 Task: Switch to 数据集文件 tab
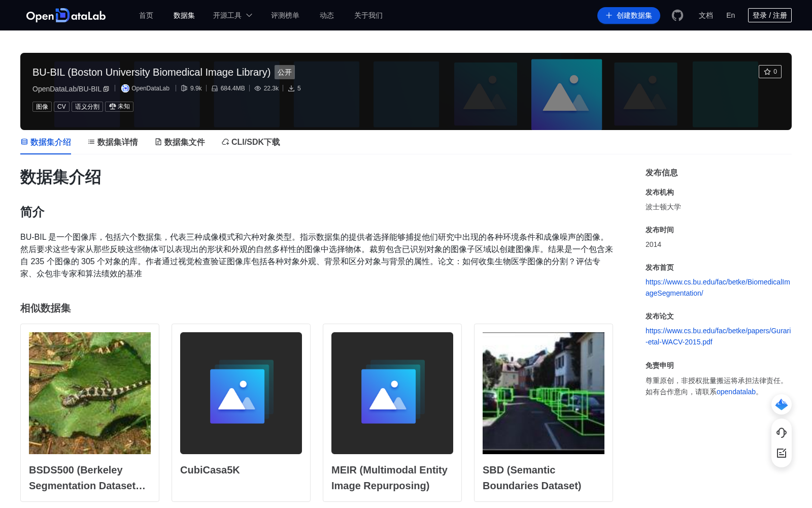pyautogui.click(x=180, y=142)
